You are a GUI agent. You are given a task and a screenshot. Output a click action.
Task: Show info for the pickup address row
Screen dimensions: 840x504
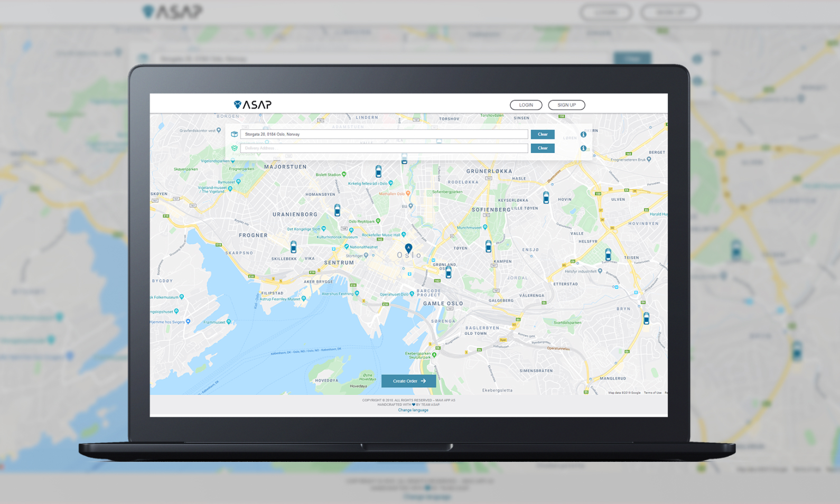[583, 134]
